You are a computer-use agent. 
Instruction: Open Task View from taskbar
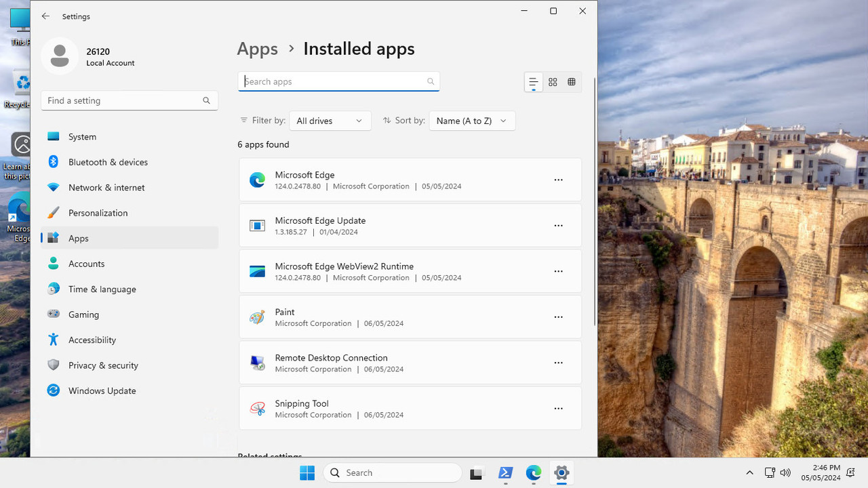[476, 473]
